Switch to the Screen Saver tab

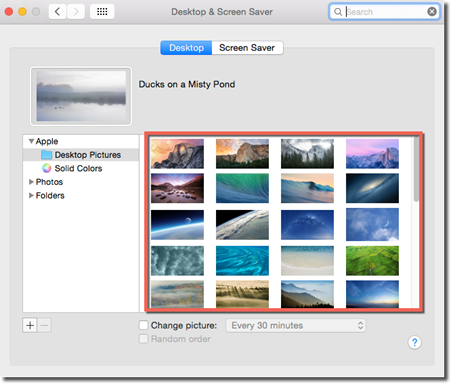(247, 48)
